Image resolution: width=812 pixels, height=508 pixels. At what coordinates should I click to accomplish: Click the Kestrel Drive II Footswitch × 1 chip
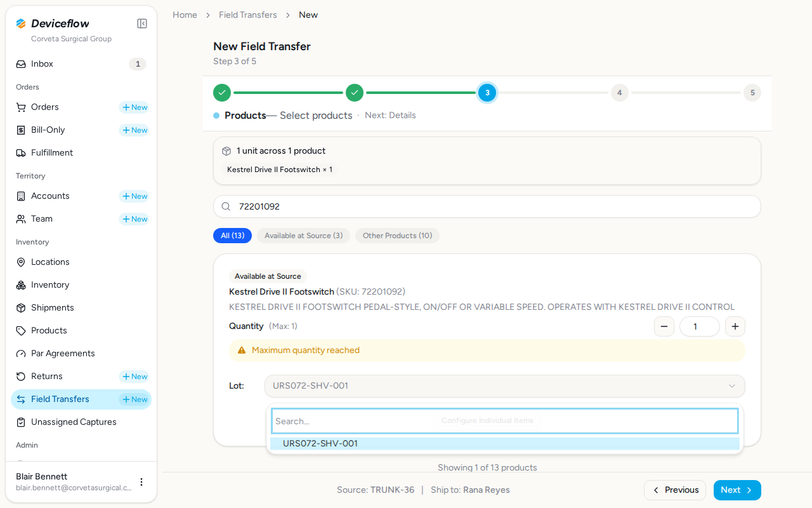[280, 170]
